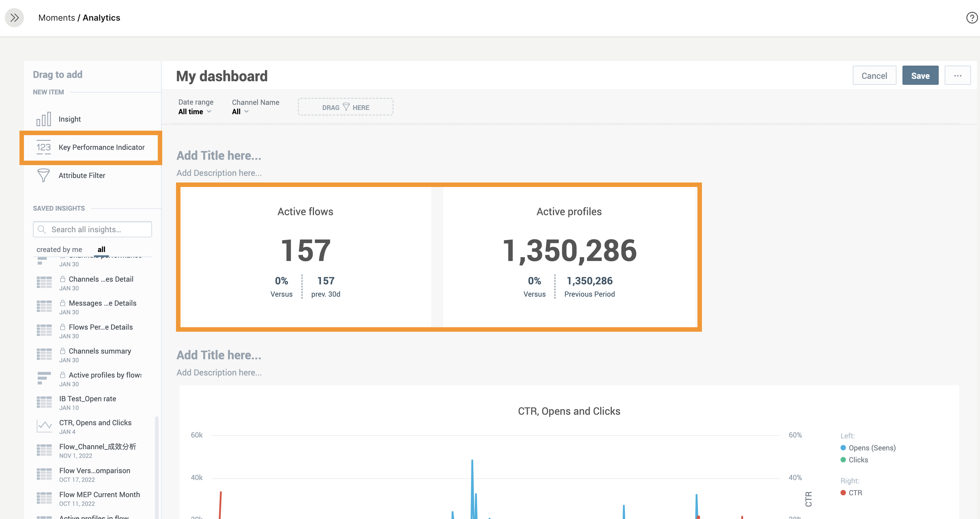Expand the sidebar with double-chevron icon

pyautogui.click(x=14, y=17)
